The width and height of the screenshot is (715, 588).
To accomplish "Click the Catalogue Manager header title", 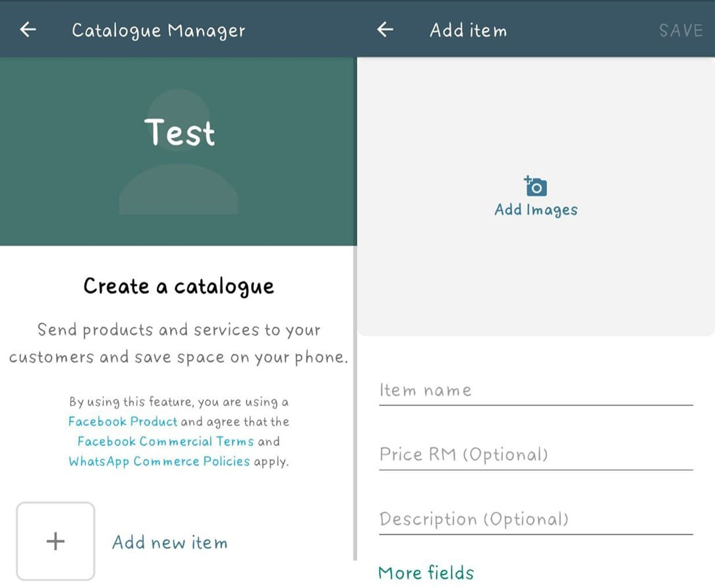I will click(x=158, y=30).
